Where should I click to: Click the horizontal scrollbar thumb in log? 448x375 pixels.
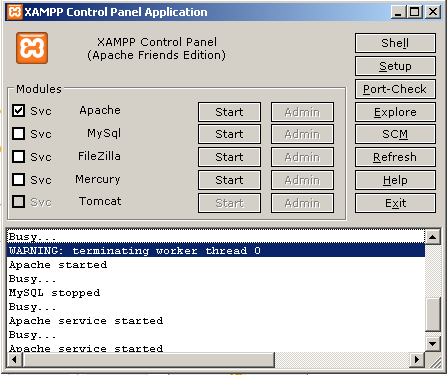(148, 360)
